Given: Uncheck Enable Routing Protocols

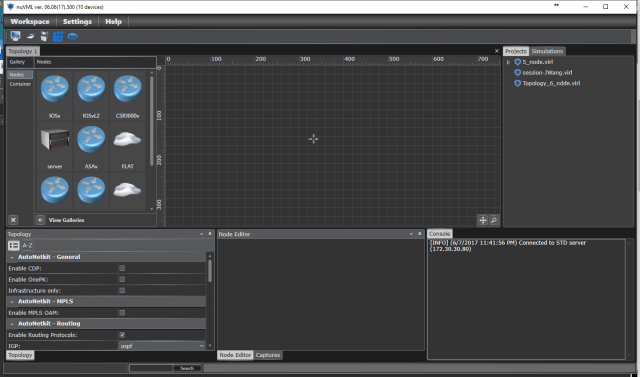Looking at the screenshot, I should (122, 335).
